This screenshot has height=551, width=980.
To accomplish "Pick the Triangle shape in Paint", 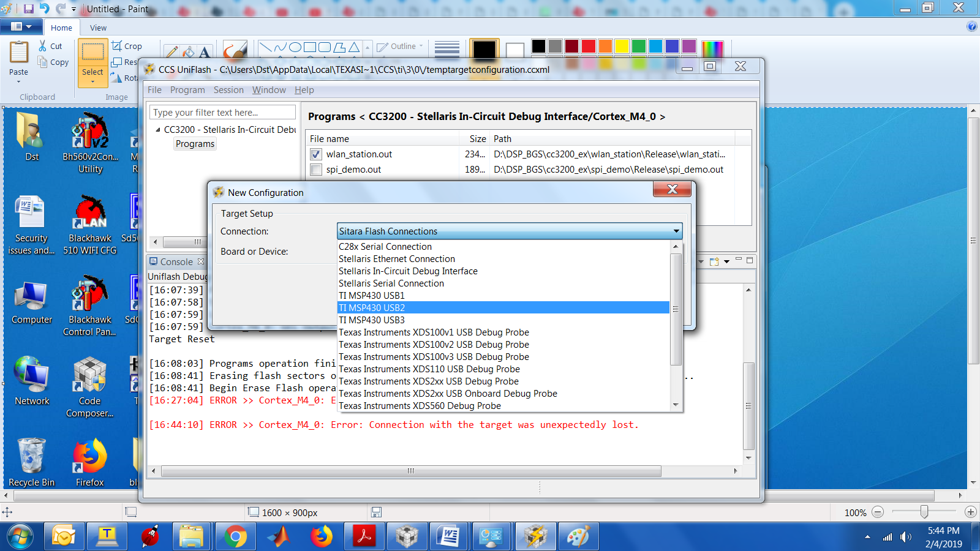I will [x=354, y=47].
